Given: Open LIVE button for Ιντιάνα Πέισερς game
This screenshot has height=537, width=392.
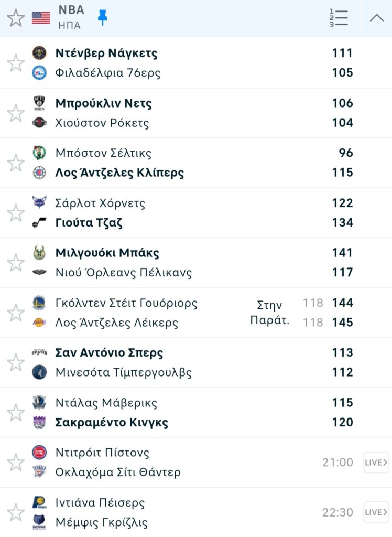Looking at the screenshot, I should pos(376,512).
